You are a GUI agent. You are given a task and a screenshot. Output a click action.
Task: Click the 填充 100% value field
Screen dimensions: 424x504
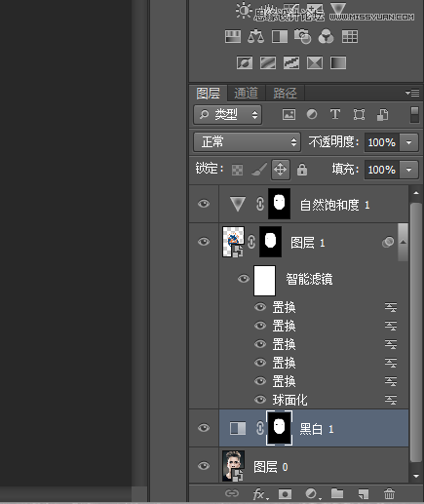tap(382, 170)
